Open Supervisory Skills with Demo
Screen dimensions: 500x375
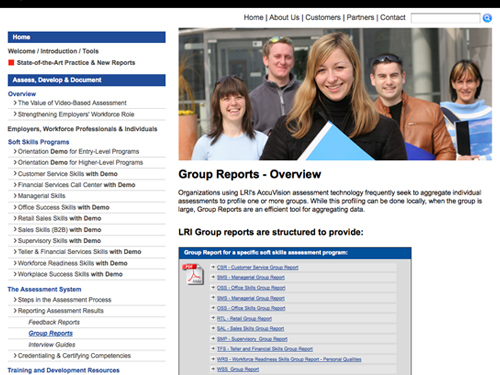click(59, 241)
